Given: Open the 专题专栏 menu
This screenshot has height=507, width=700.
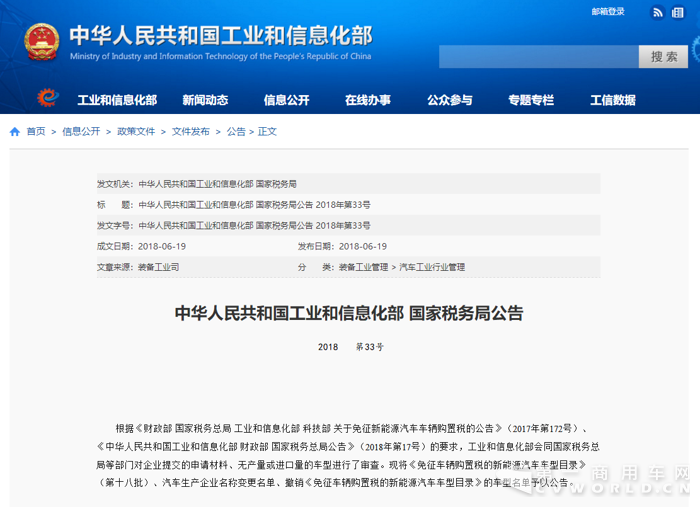Looking at the screenshot, I should pyautogui.click(x=531, y=100).
